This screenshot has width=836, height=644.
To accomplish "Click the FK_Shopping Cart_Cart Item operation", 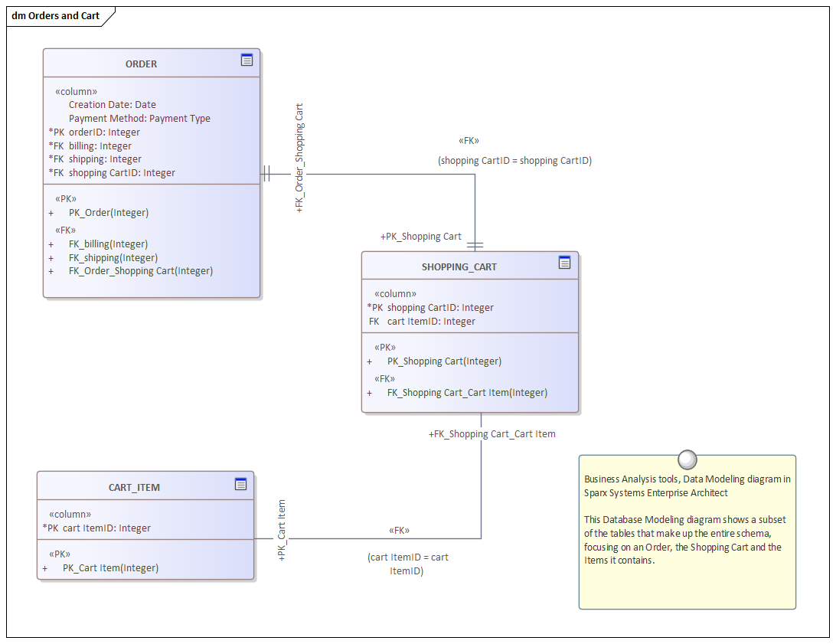I will [x=466, y=392].
